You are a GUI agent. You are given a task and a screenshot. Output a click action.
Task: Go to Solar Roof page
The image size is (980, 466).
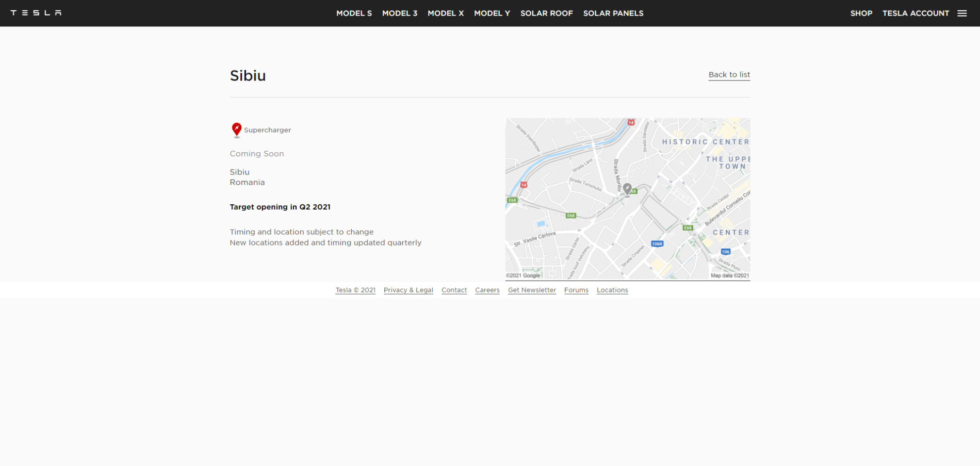tap(547, 13)
